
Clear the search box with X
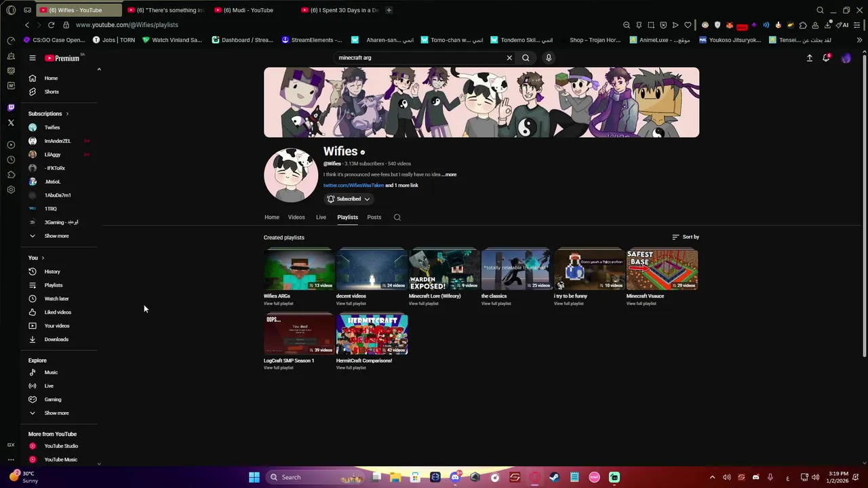509,58
